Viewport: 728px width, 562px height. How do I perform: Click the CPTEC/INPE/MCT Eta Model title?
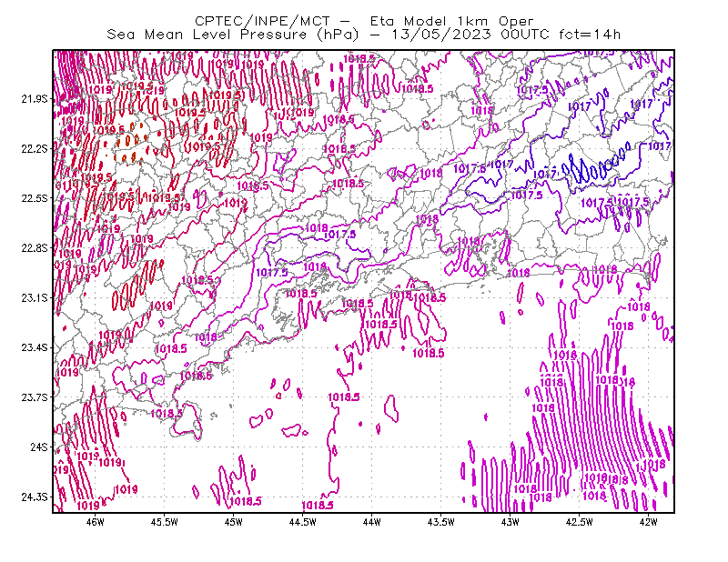(x=364, y=21)
